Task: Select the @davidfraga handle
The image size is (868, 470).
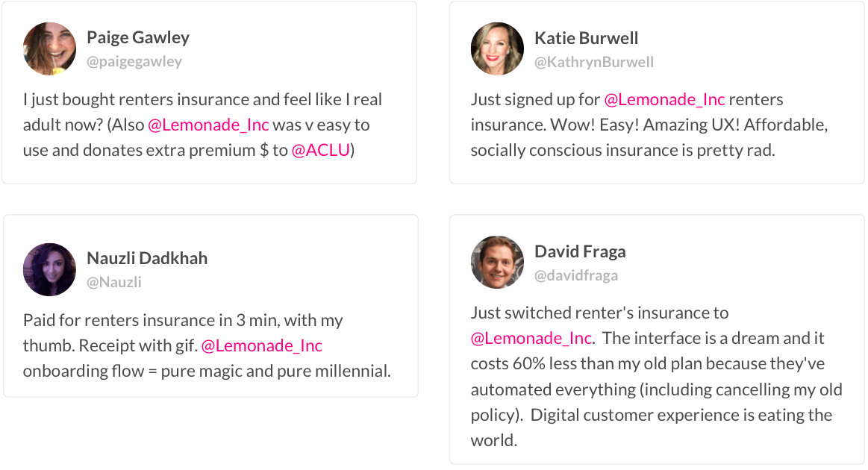Action: (576, 275)
